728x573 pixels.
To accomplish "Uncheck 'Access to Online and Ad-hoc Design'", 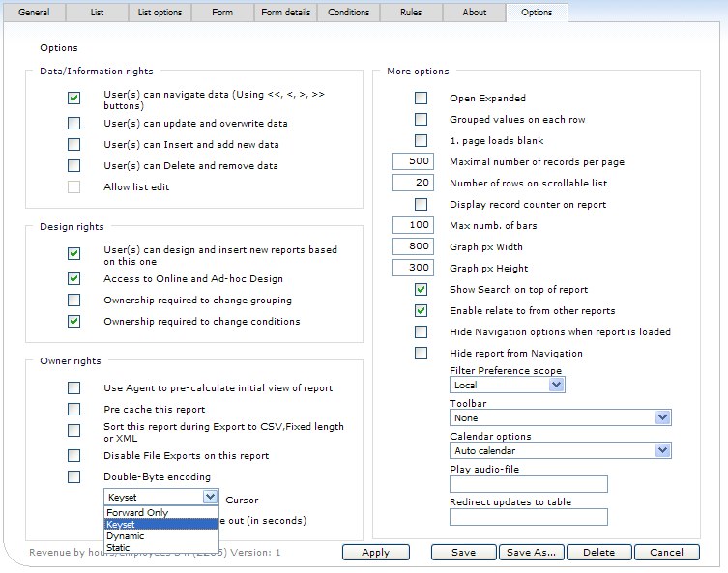I will coord(74,279).
